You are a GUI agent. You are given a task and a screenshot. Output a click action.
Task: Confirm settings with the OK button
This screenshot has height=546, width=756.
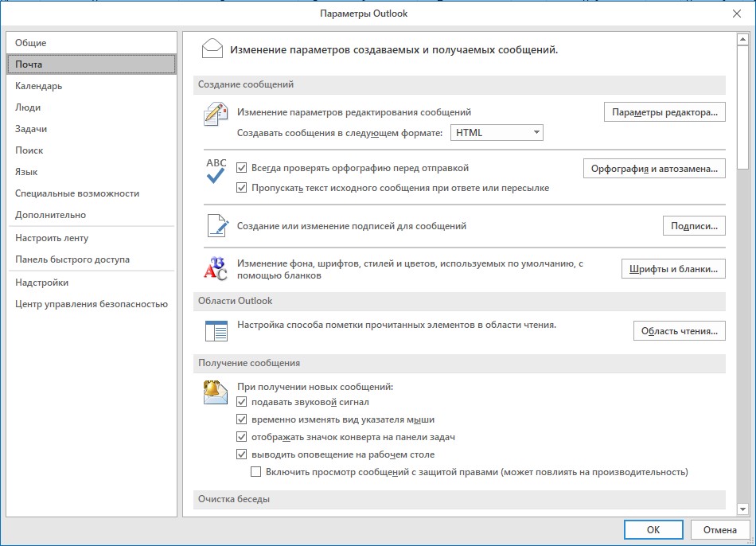(x=653, y=529)
